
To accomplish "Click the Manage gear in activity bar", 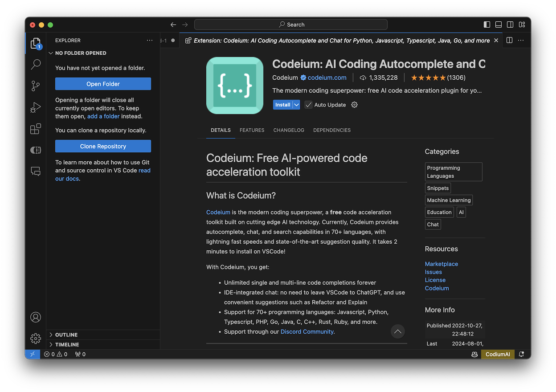I will pos(36,339).
